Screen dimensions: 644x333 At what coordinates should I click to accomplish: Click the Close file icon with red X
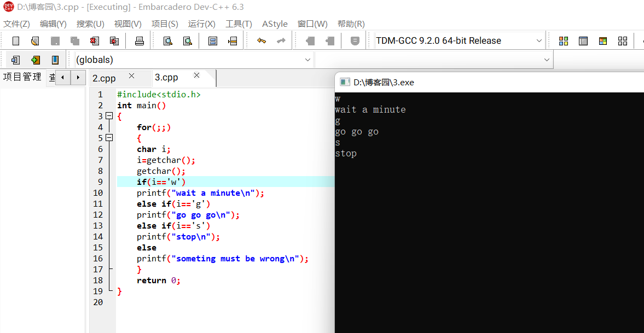[x=95, y=40]
